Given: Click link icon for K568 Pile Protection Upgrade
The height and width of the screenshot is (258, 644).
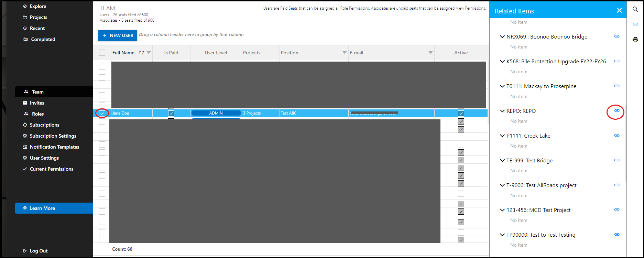Looking at the screenshot, I should [x=617, y=61].
